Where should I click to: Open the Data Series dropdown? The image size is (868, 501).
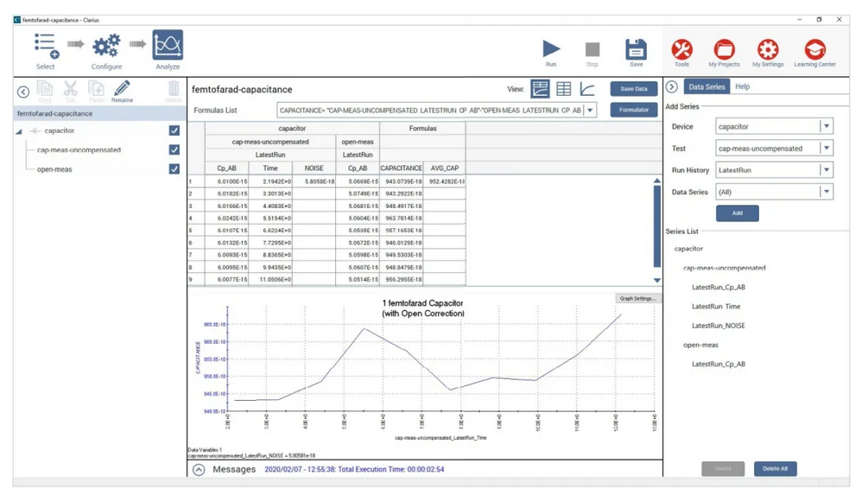tap(827, 192)
